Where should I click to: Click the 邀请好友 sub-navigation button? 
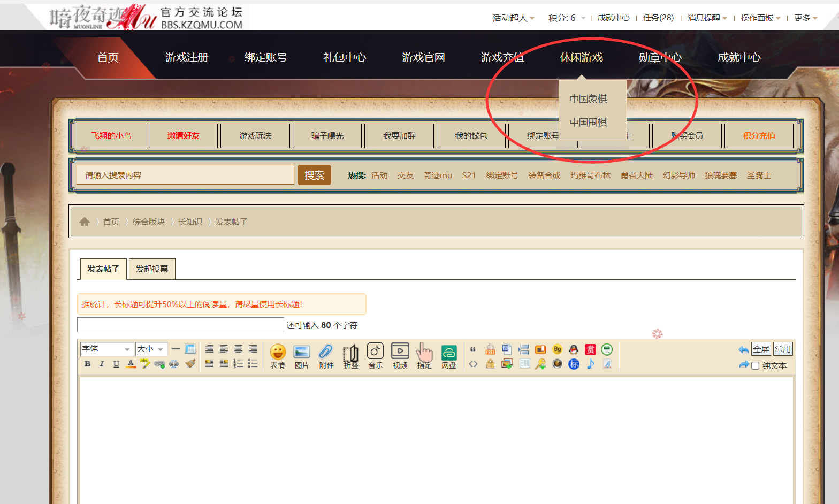click(x=183, y=136)
